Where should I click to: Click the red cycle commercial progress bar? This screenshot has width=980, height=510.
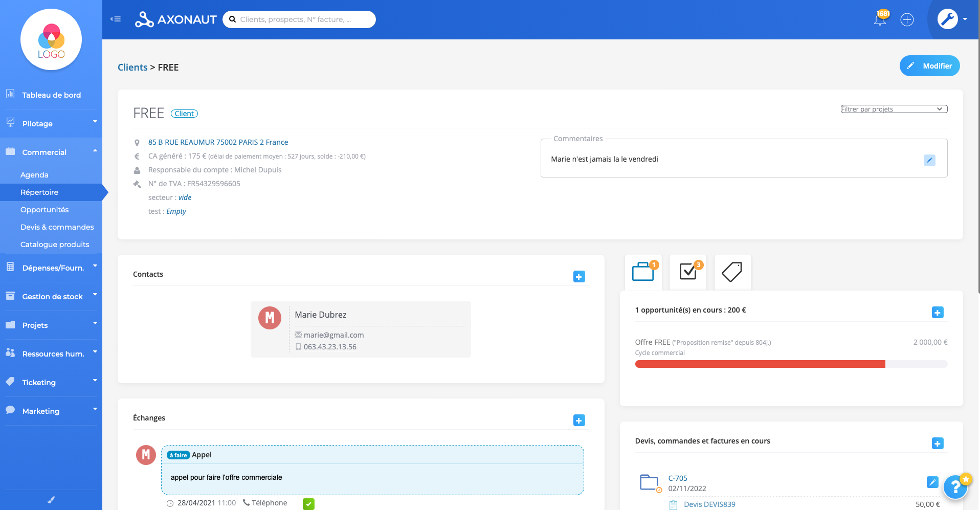coord(760,364)
